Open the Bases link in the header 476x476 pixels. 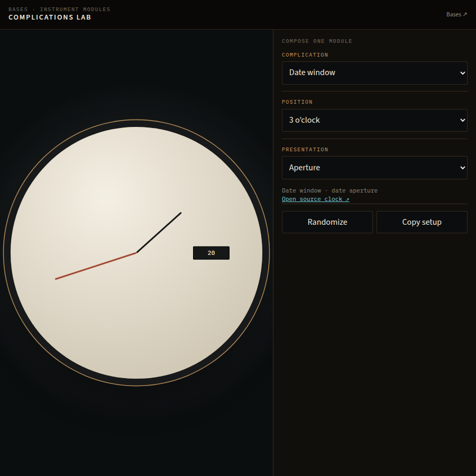tap(456, 14)
